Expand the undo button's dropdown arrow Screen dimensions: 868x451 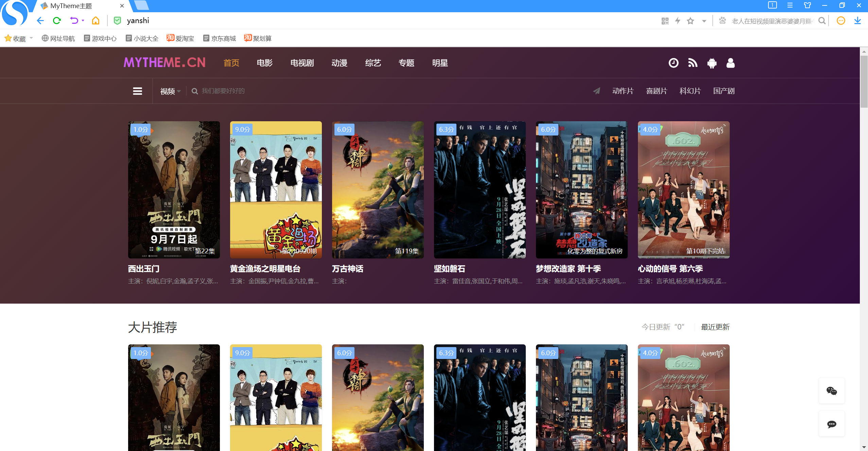(x=83, y=21)
